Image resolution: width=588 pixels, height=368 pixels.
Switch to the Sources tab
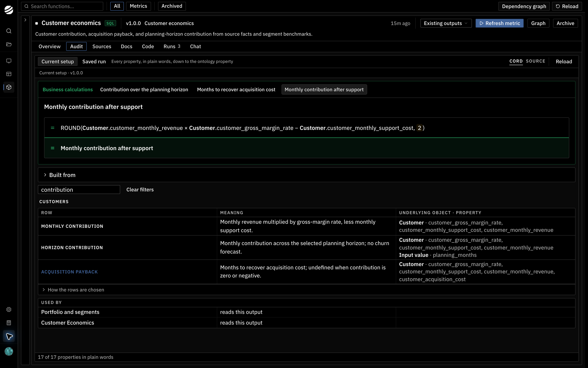102,47
